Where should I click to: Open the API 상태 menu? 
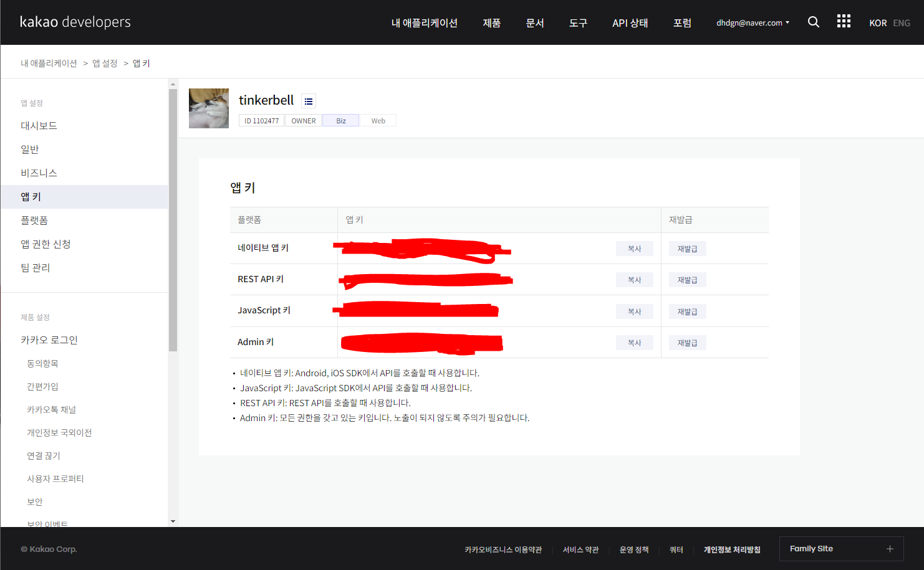630,22
